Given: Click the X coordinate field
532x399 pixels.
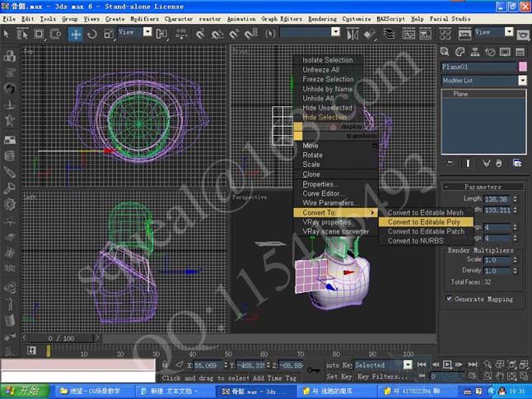Looking at the screenshot, I should pos(208,365).
